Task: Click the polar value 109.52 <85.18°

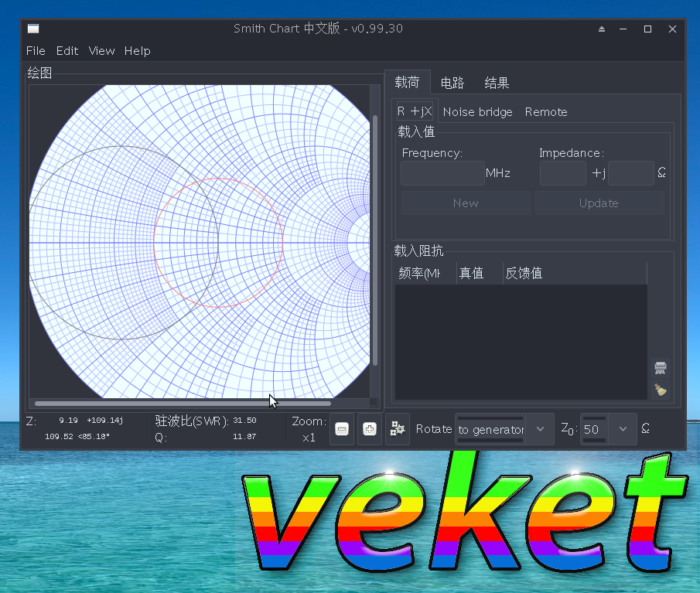Action: pos(77,436)
